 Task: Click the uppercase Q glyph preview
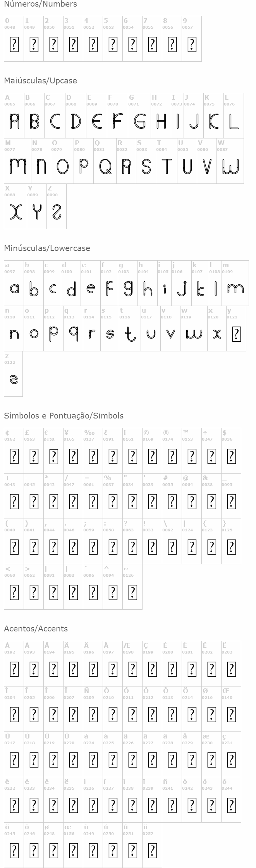(105, 166)
